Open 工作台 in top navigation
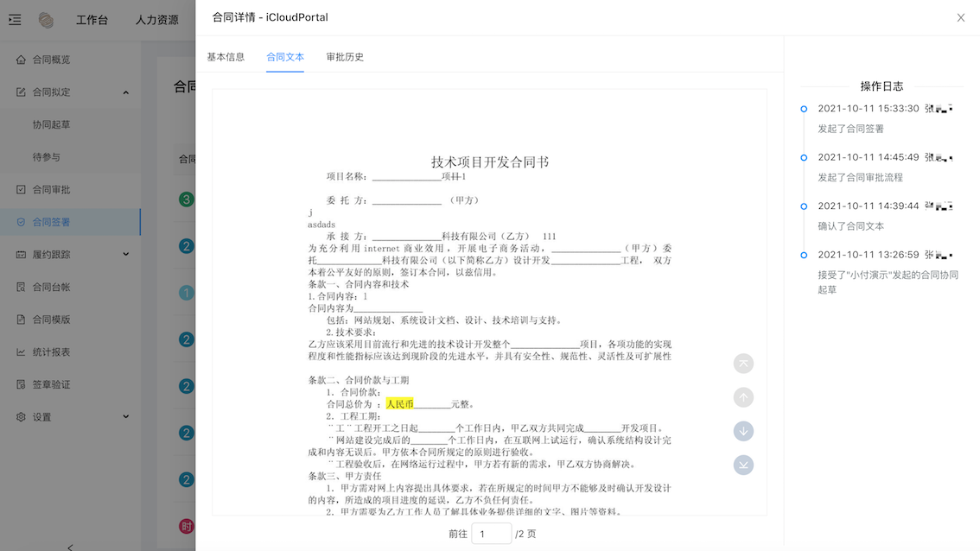The height and width of the screenshot is (551, 980). pos(92,20)
